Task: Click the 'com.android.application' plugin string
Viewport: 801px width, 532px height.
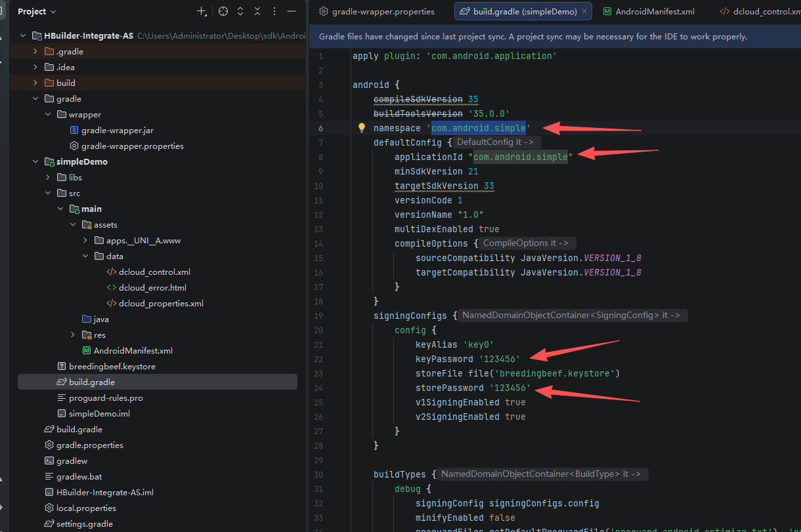Action: 492,56
